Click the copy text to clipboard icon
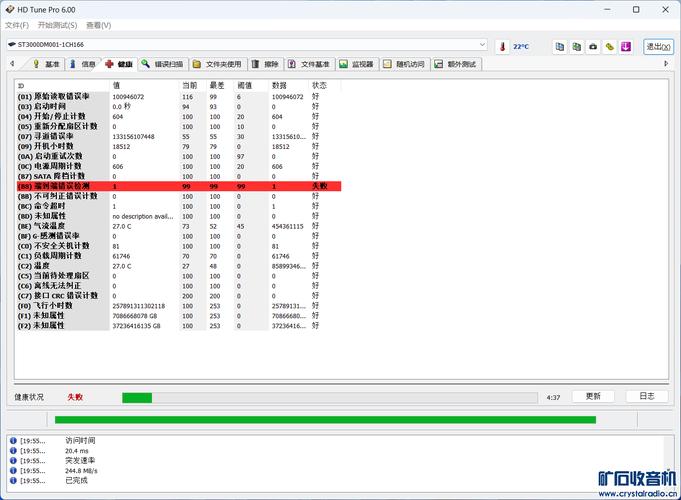This screenshot has height=500, width=681. click(x=560, y=46)
